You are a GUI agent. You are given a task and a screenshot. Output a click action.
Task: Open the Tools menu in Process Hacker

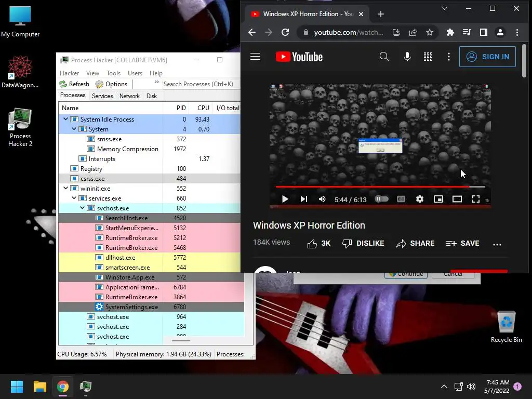tap(113, 73)
